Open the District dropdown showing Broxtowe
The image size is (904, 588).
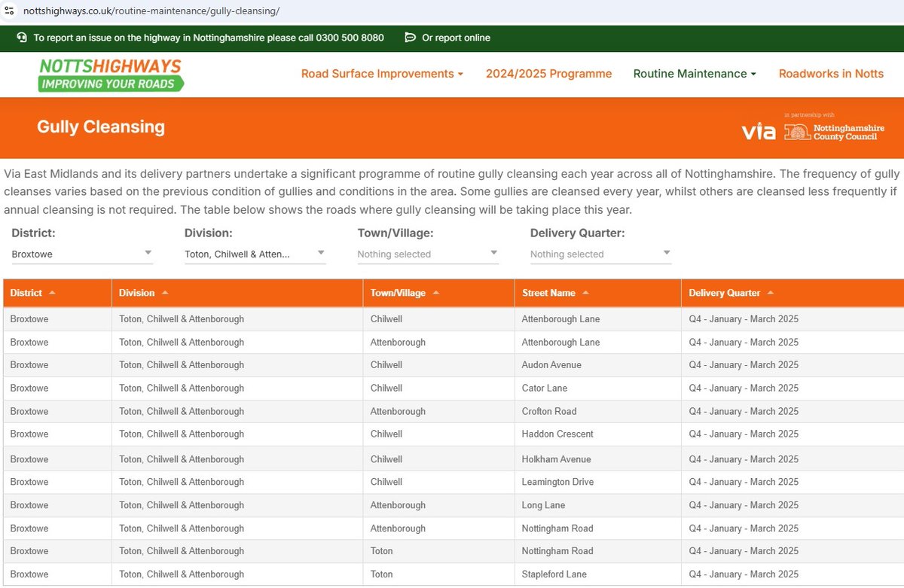click(82, 254)
